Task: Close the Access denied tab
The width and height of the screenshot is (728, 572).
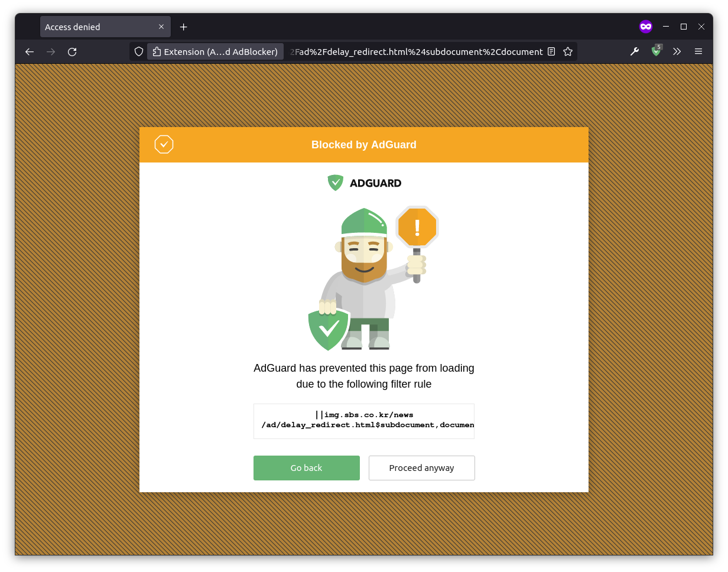Action: pyautogui.click(x=161, y=27)
